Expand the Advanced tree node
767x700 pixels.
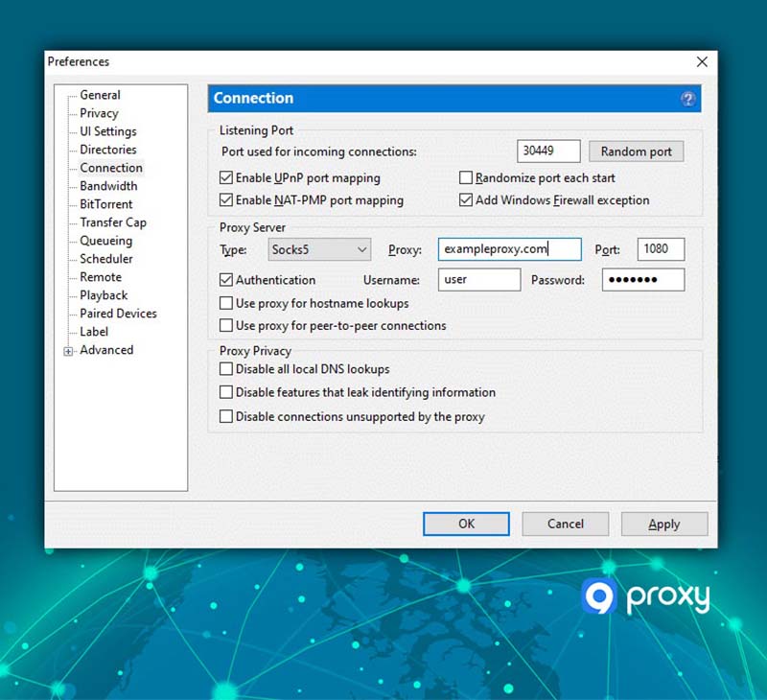[x=67, y=350]
